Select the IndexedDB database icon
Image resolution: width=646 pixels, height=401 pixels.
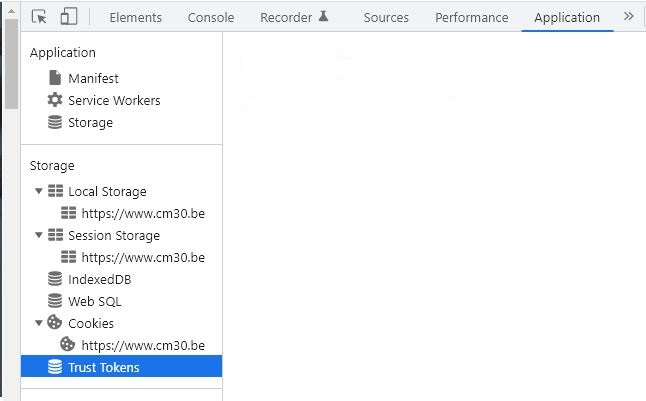pos(55,279)
